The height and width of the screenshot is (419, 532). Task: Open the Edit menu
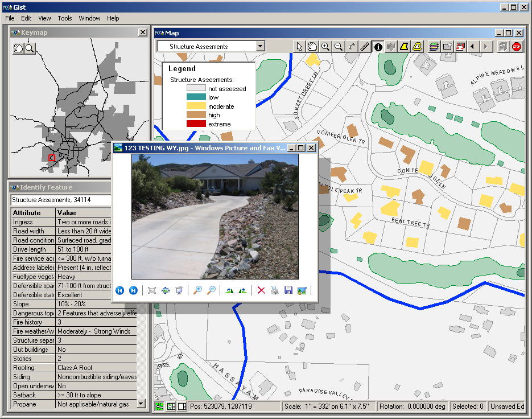[26, 18]
